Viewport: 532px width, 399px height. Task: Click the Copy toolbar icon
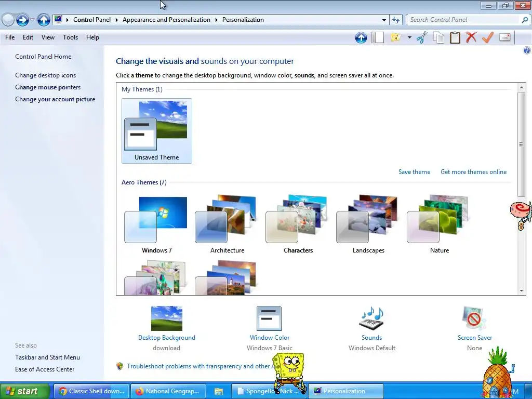438,37
